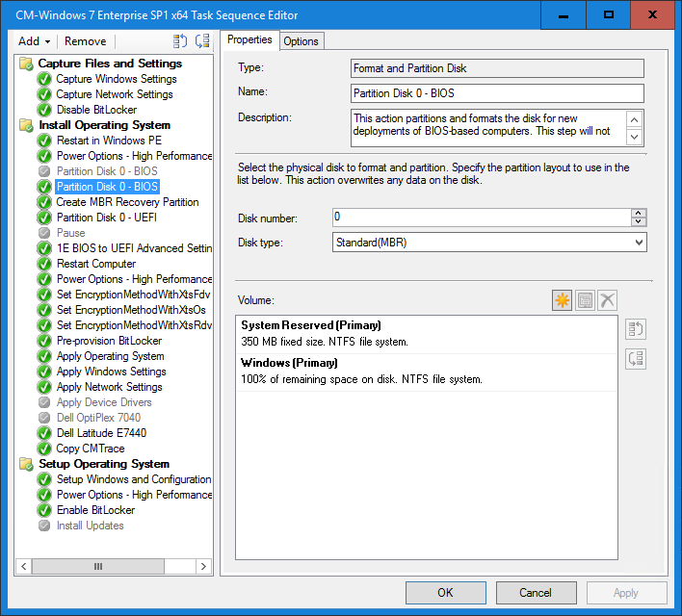Click the Setup Operating System folder icon
Image resolution: width=682 pixels, height=616 pixels.
point(27,464)
